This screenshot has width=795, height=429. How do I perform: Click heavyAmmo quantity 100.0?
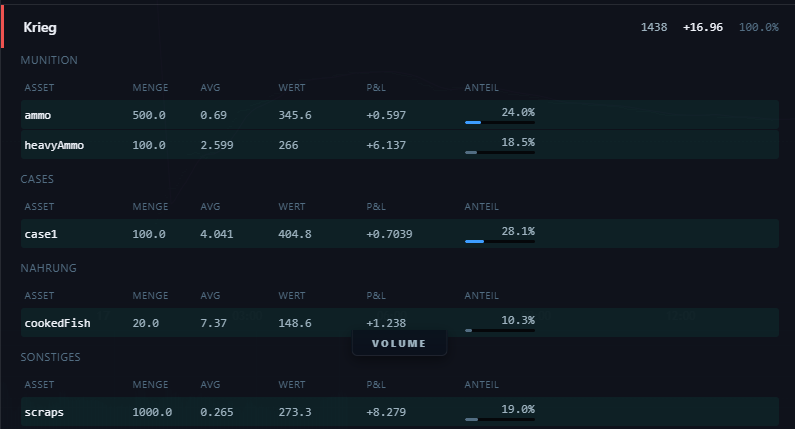pos(149,145)
